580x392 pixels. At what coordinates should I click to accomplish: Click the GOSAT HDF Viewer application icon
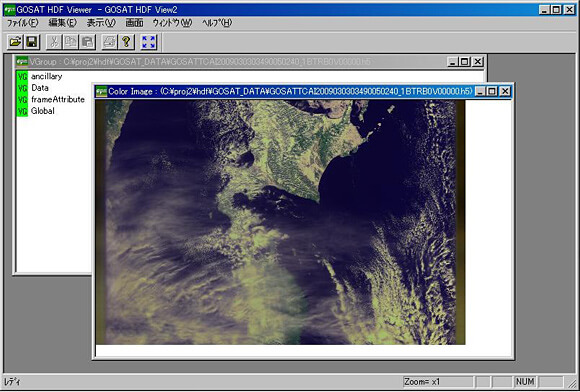tap(9, 10)
